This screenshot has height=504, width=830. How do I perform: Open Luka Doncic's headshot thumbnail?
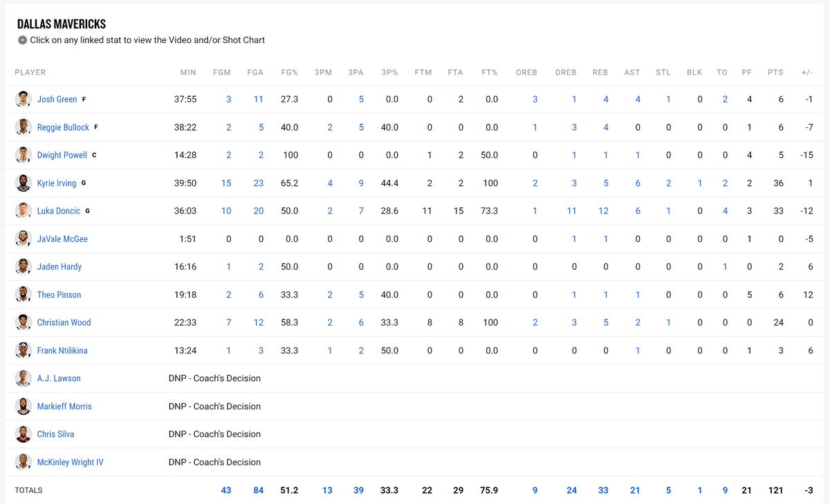[24, 211]
